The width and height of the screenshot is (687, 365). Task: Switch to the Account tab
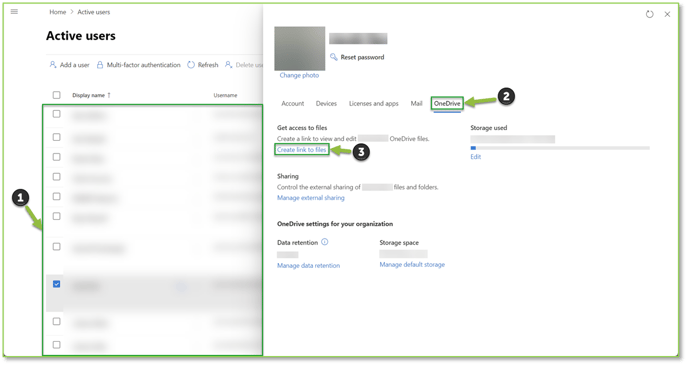(293, 103)
